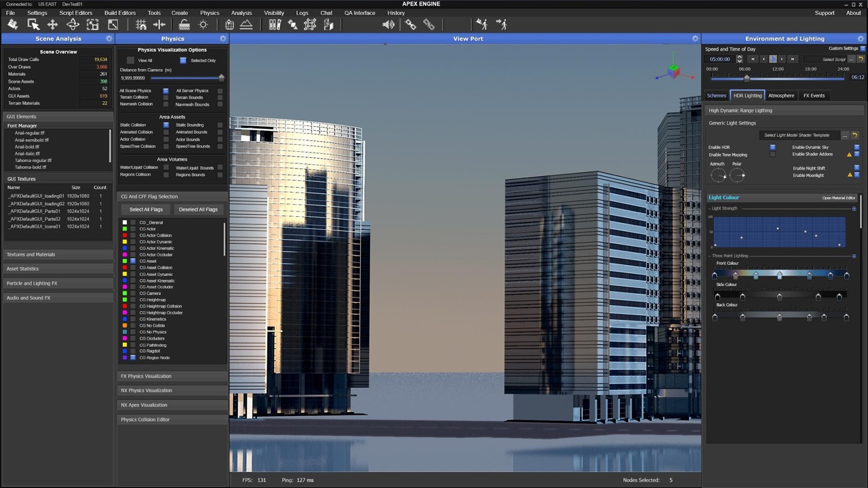Click the speaker audio icon
Image resolution: width=868 pixels, height=488 pixels.
(x=388, y=24)
